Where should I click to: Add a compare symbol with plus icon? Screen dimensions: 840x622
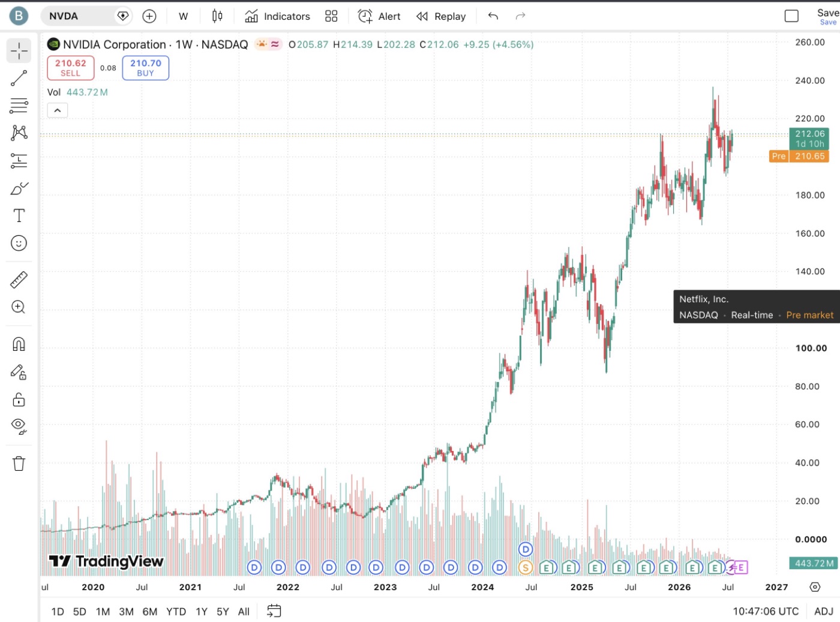149,16
